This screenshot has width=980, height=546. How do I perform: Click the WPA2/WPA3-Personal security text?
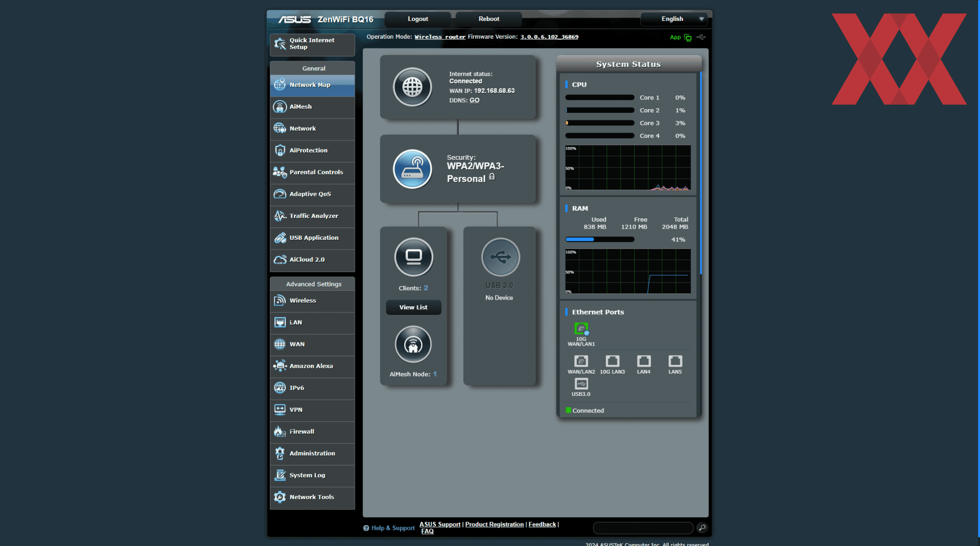tap(475, 172)
